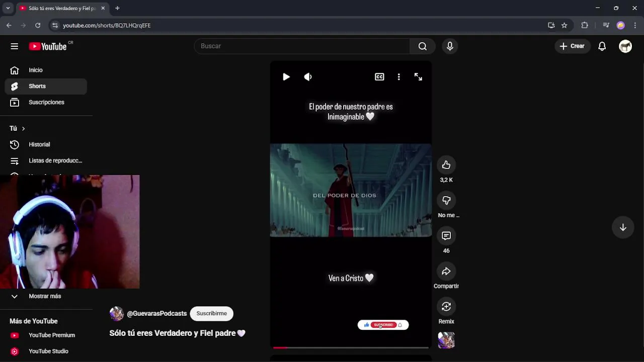Open YouTube Studio link
644x362 pixels.
[46, 351]
